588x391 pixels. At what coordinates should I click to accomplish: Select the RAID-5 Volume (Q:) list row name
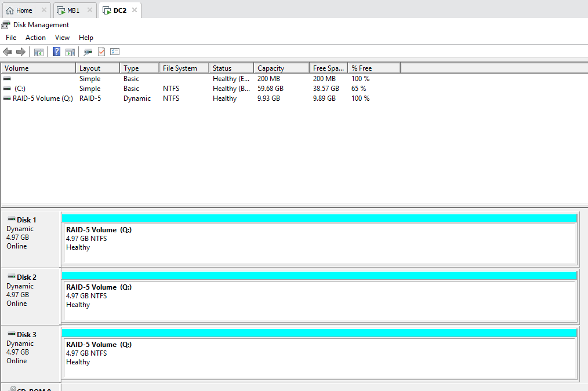pyautogui.click(x=43, y=98)
